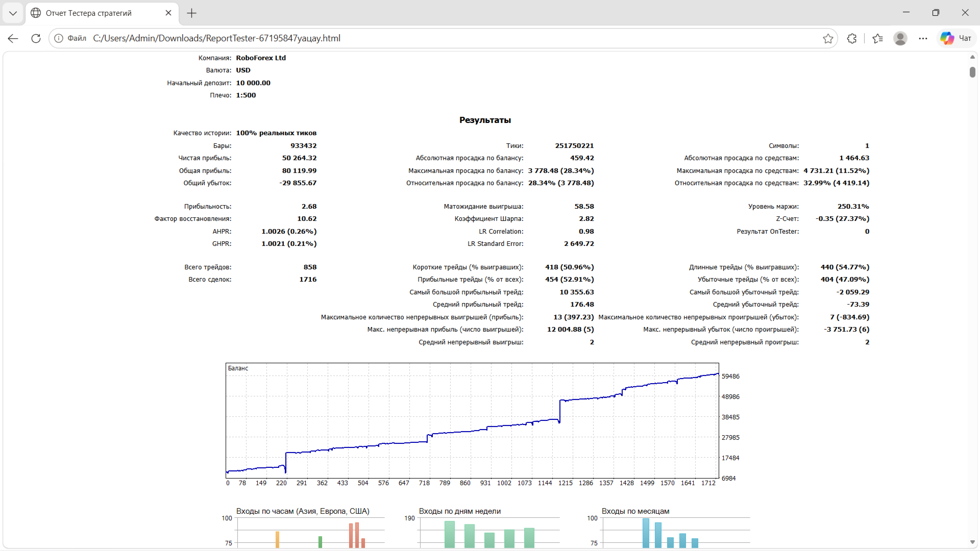This screenshot has width=980, height=551.
Task: Open the browser settings ellipsis menu
Action: pos(923,38)
